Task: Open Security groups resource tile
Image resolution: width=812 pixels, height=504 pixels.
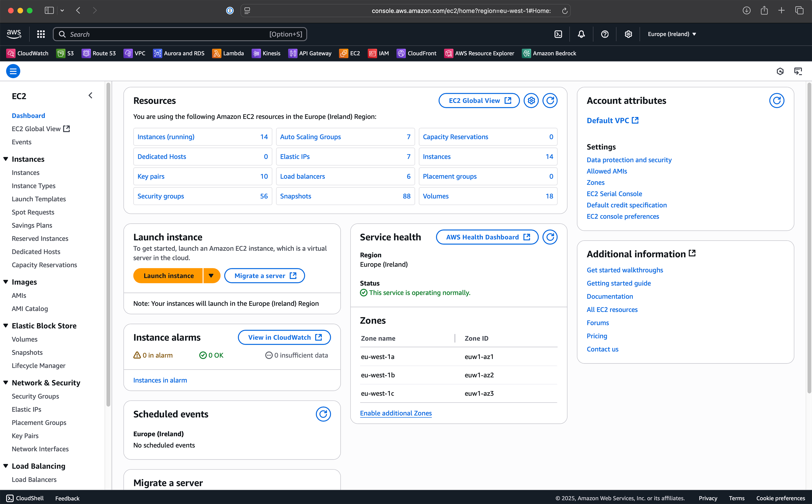Action: click(x=203, y=196)
